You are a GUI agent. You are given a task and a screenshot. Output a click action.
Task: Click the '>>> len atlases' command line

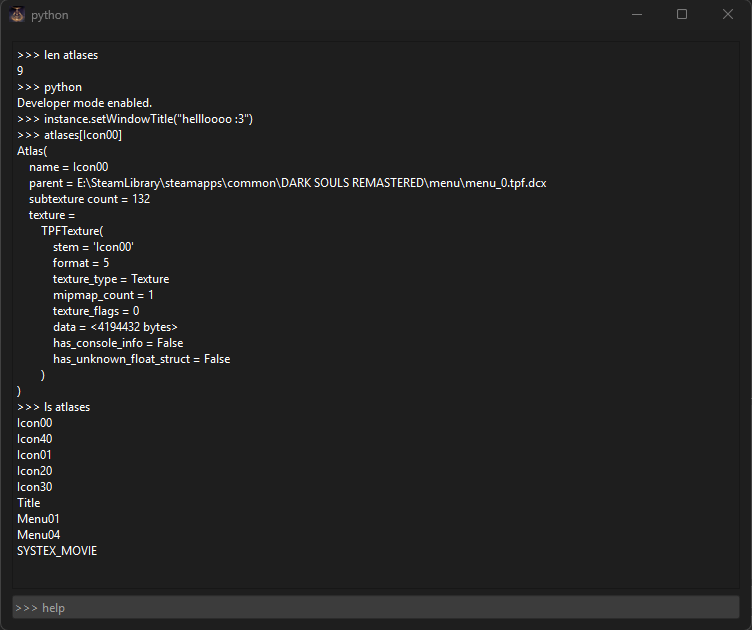point(58,55)
